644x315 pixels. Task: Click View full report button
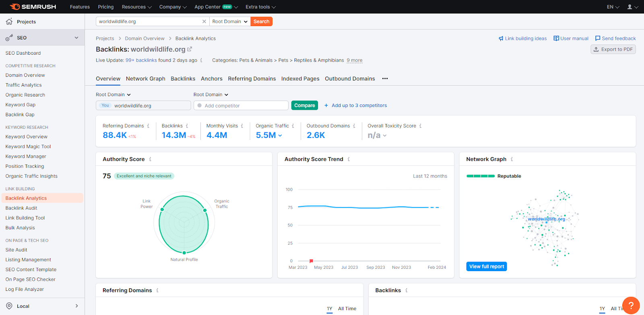tap(487, 266)
